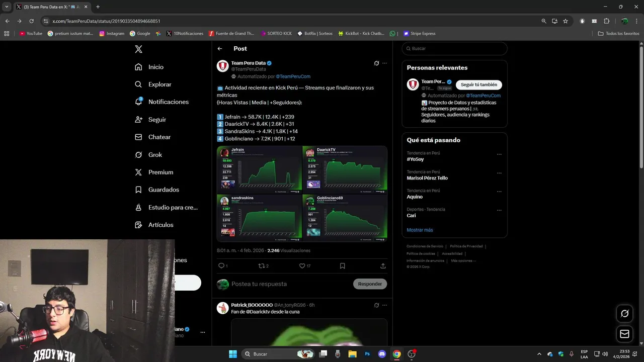Screen dimensions: 644x362
Task: Open the floating Grok button
Action: [x=624, y=313]
